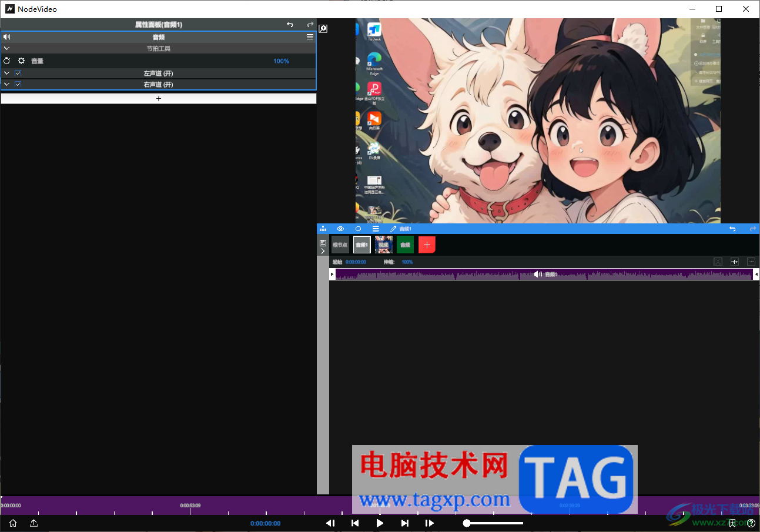Undo in the 属性面板 header
The image size is (760, 532).
point(290,25)
